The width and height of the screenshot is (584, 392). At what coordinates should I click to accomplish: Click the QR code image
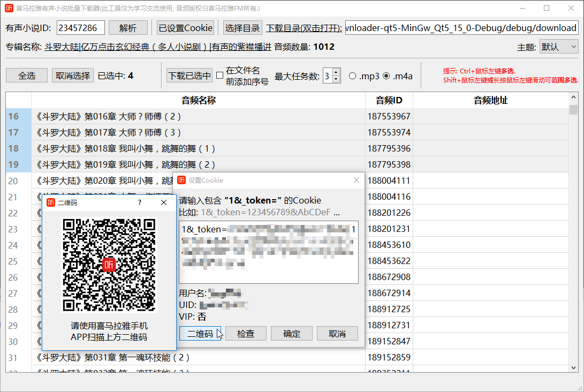click(x=109, y=265)
